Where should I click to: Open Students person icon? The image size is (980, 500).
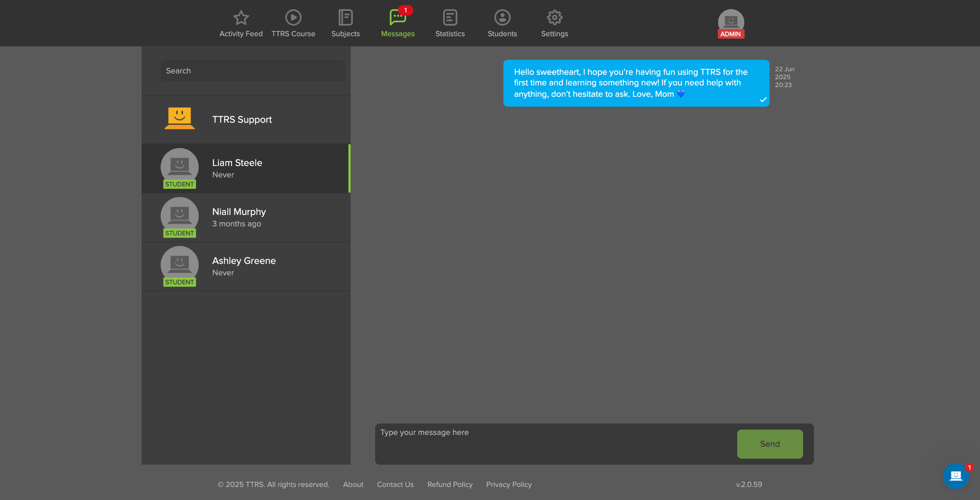502,18
